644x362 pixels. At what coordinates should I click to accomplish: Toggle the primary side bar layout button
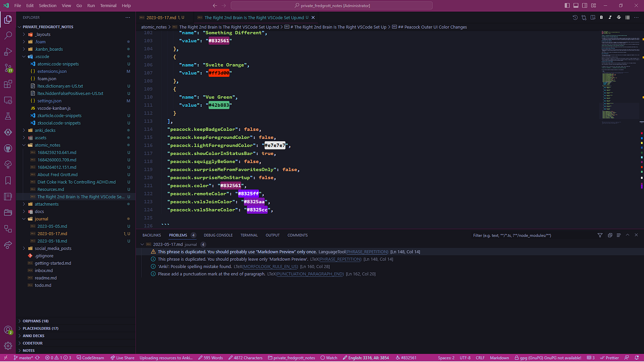coord(566,6)
